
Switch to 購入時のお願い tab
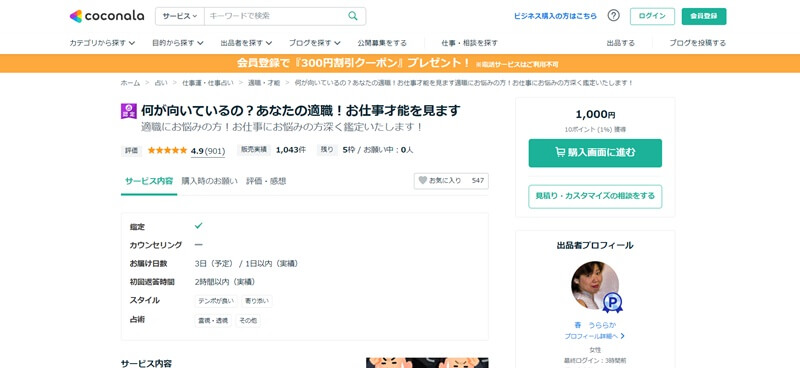pos(210,181)
